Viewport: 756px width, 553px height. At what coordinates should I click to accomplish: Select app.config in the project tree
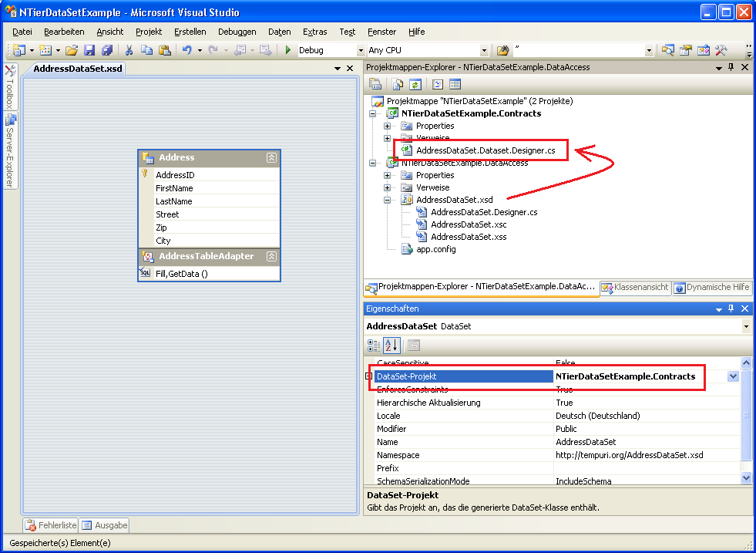click(435, 249)
